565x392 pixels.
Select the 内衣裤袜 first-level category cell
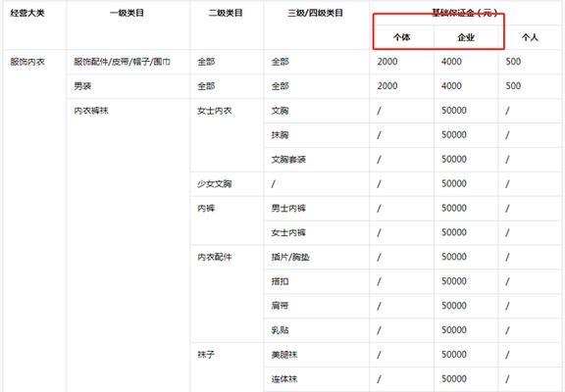91,111
